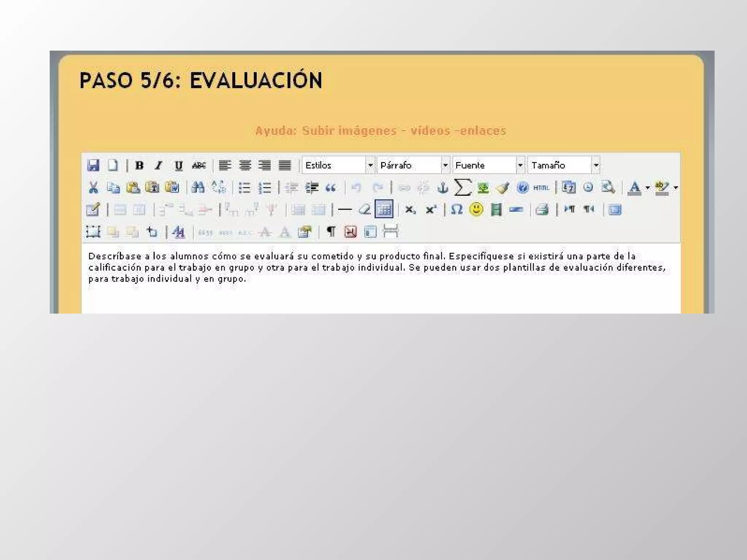Click the Print icon

pos(542,210)
